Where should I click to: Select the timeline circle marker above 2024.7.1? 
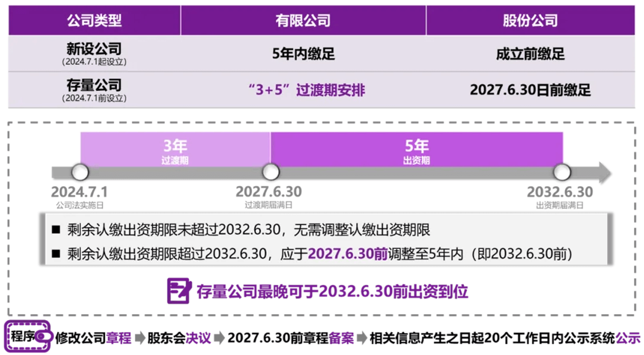point(80,172)
